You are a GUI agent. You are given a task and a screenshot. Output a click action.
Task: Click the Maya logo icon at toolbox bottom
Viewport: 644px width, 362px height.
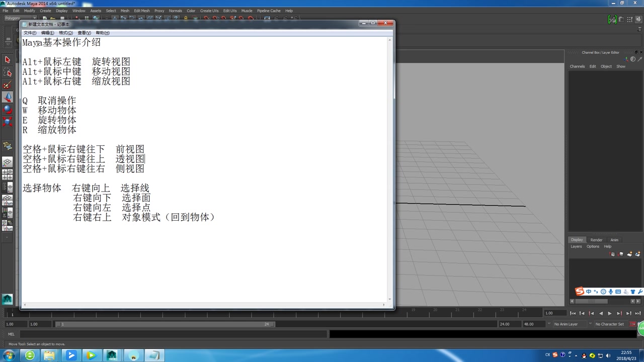tap(7, 299)
